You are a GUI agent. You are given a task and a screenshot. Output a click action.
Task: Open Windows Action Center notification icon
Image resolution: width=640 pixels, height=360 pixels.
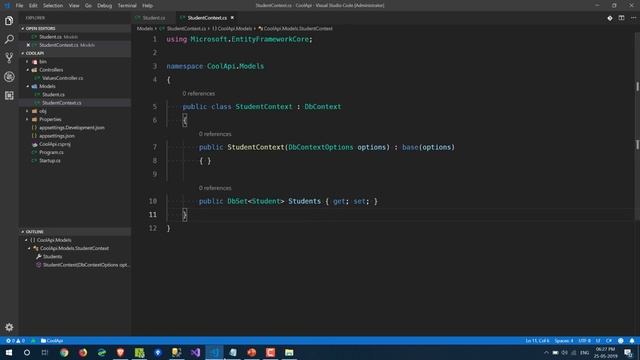(x=629, y=353)
